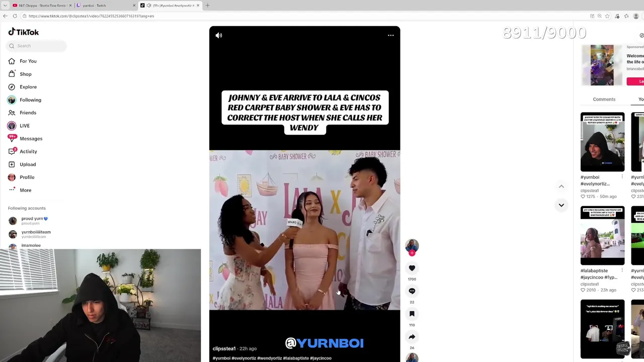This screenshot has height=362, width=644.
Task: Open the creator avatar beside video
Action: (412, 245)
